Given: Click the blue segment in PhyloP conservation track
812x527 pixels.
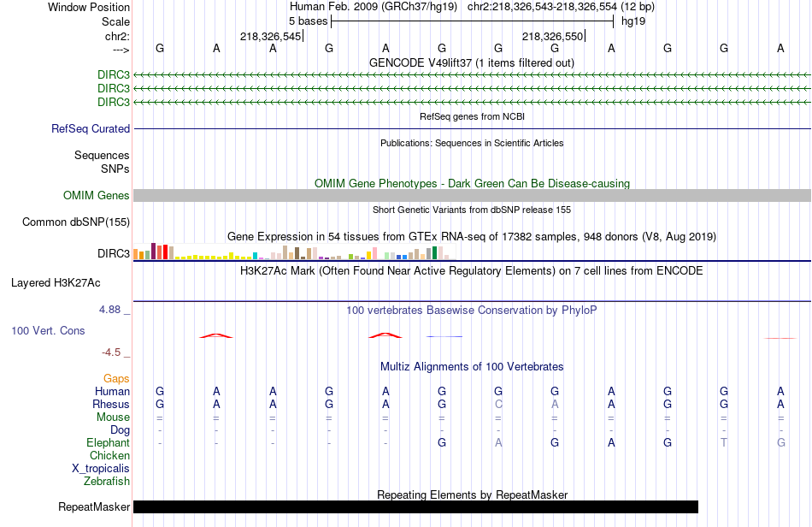Looking at the screenshot, I should (x=444, y=337).
